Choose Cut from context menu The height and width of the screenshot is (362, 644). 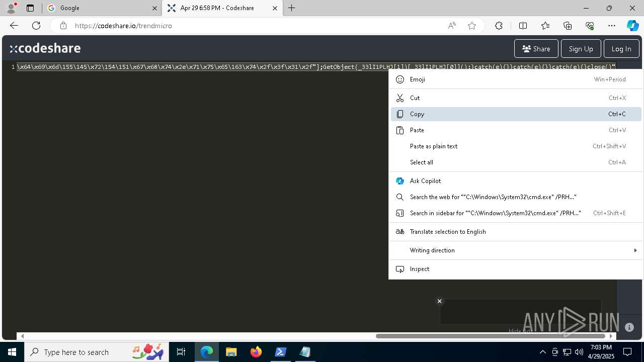tap(517, 98)
